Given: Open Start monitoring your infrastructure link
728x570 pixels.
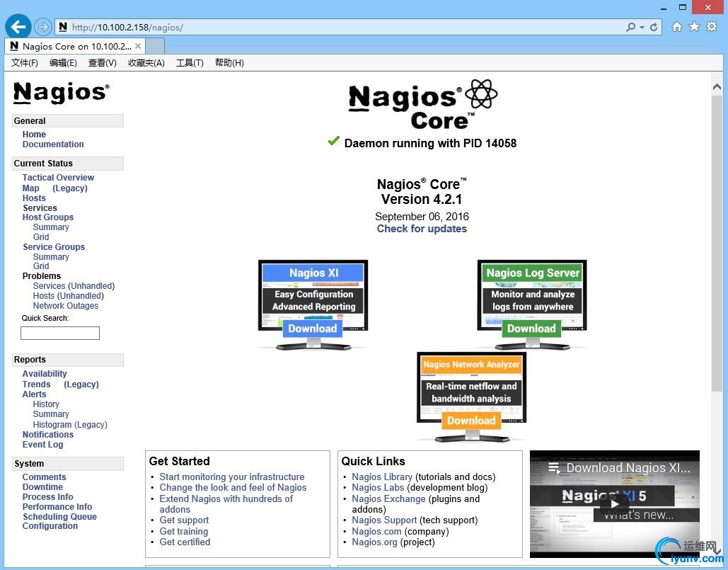Looking at the screenshot, I should (x=232, y=477).
